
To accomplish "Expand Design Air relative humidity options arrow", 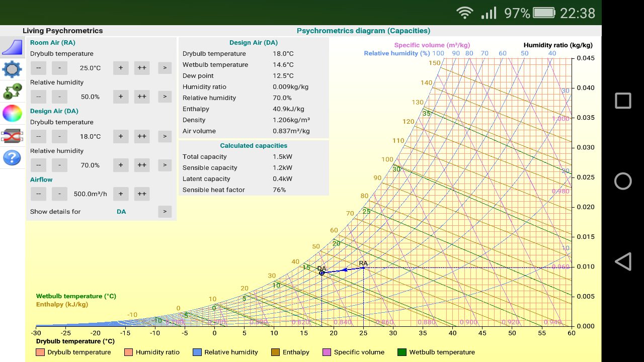I will [165, 165].
